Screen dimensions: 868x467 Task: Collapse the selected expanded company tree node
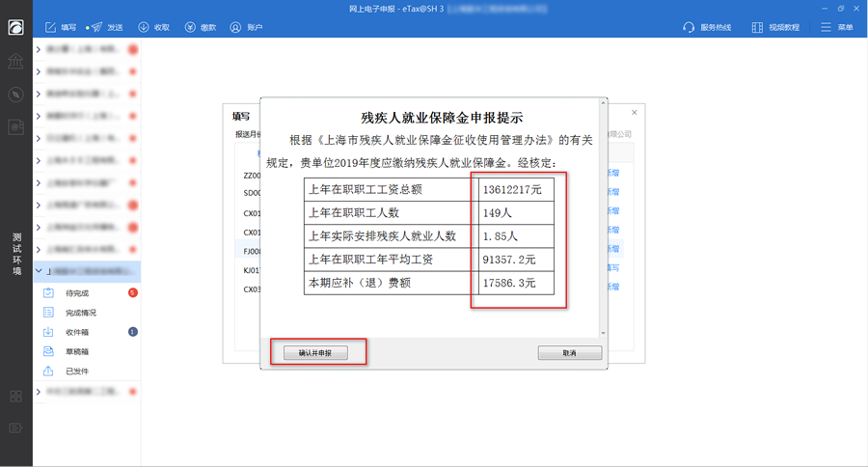(x=39, y=273)
